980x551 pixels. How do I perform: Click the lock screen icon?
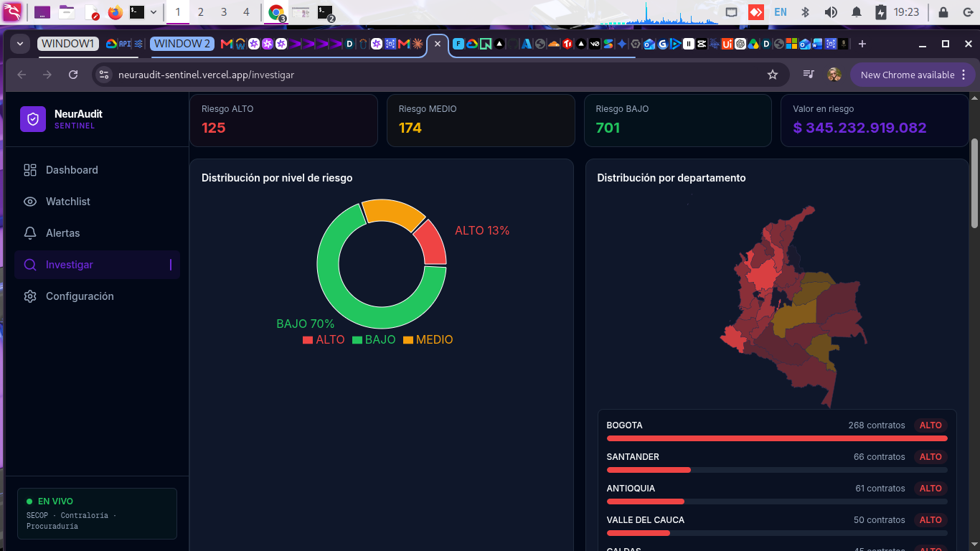[943, 12]
